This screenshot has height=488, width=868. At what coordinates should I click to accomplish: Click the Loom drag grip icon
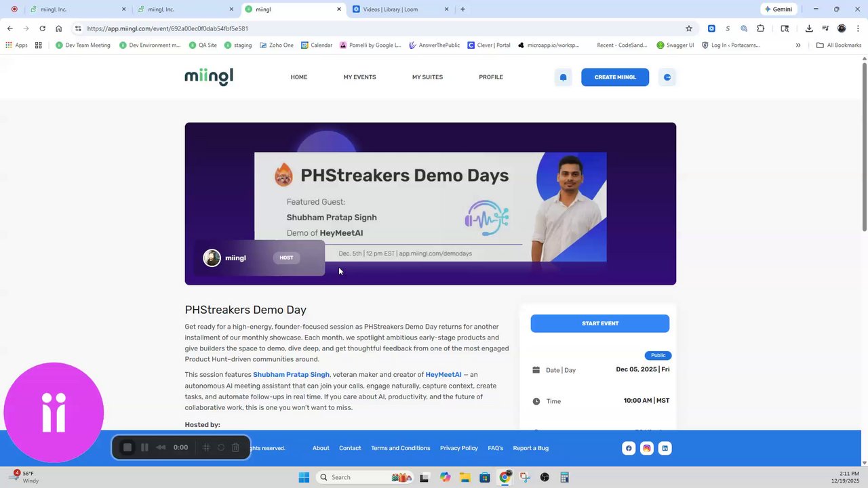(x=206, y=447)
